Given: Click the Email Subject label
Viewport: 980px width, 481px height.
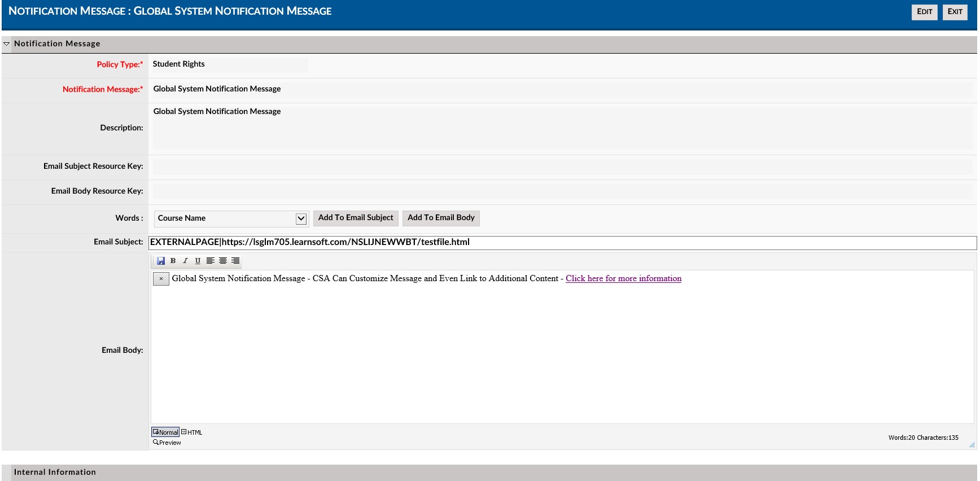Looking at the screenshot, I should [119, 242].
